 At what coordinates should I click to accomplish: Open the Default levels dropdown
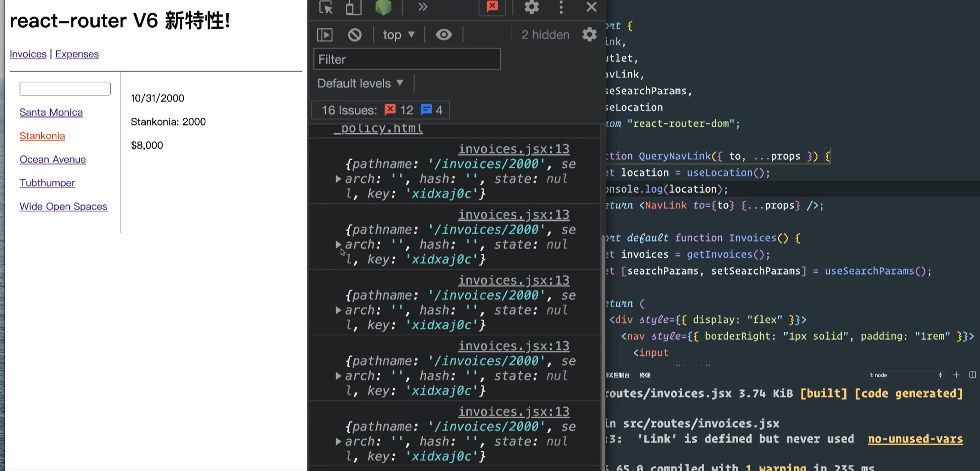(x=361, y=83)
